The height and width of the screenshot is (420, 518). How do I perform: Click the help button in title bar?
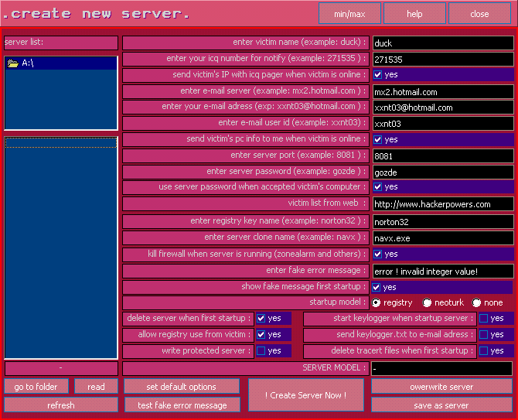click(x=414, y=14)
